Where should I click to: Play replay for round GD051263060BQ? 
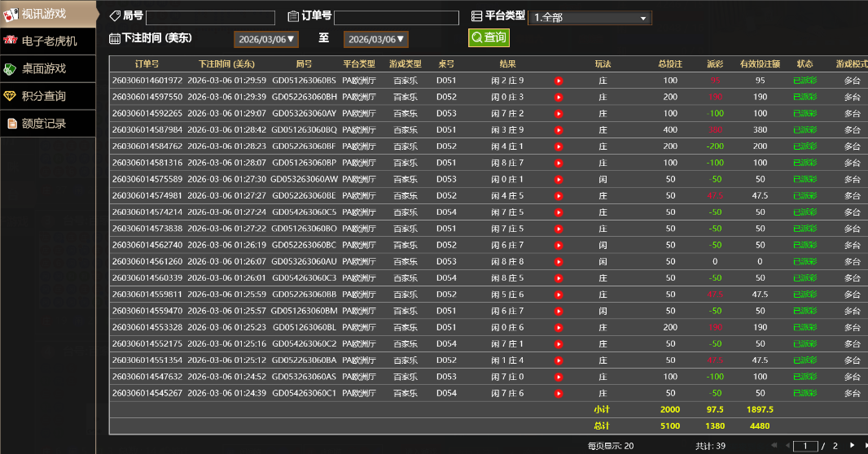(559, 130)
